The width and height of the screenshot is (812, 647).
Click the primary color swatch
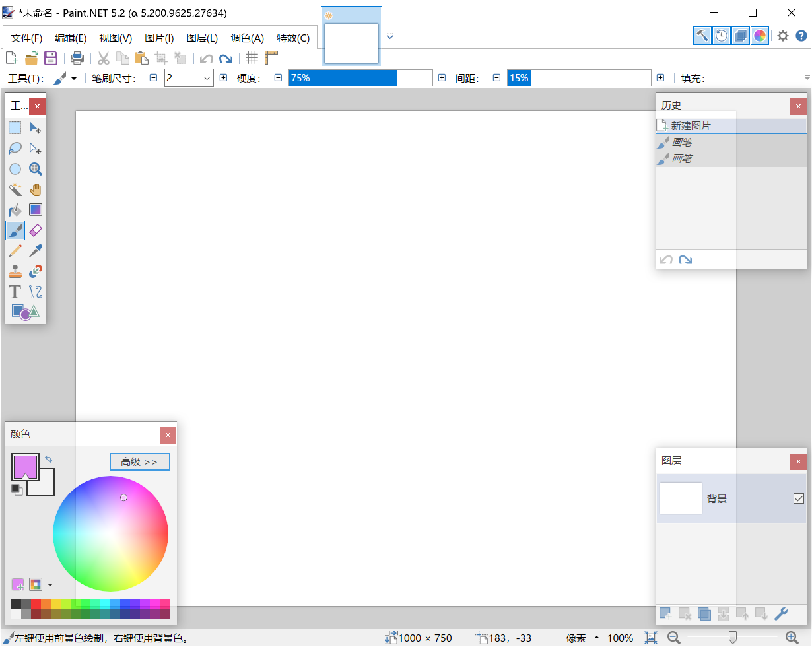pyautogui.click(x=25, y=466)
